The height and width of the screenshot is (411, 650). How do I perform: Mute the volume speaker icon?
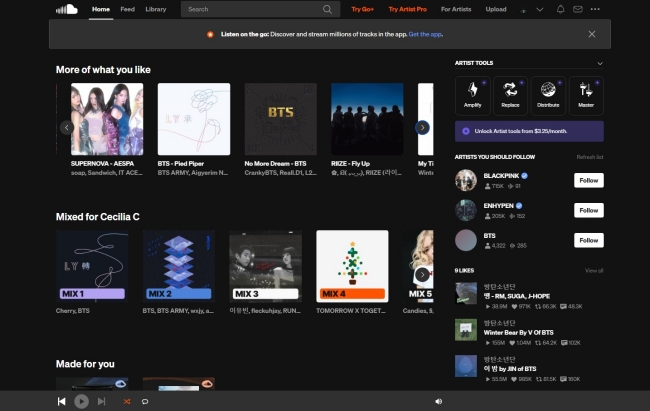click(439, 401)
